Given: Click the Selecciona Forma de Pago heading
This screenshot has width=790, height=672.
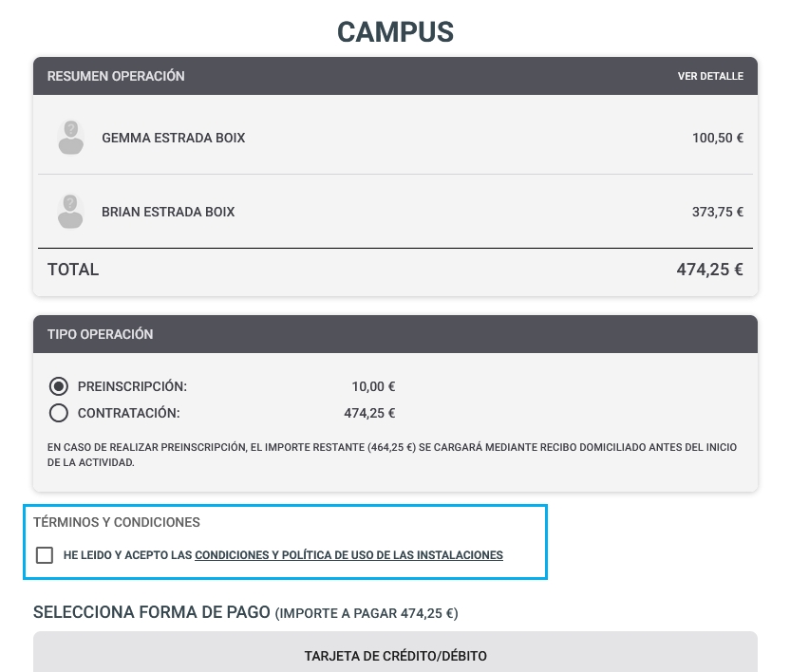Looking at the screenshot, I should tap(245, 612).
